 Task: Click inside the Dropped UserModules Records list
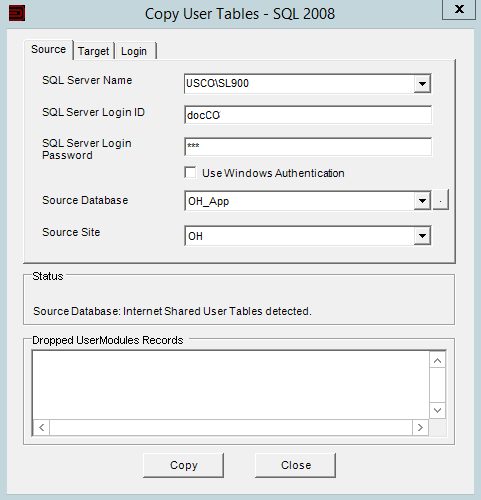click(231, 385)
